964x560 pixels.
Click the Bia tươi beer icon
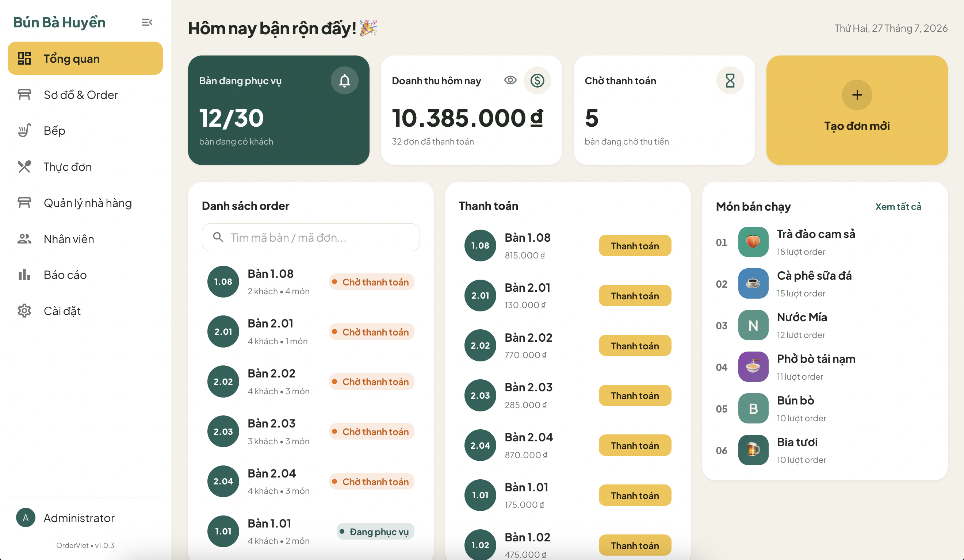(753, 450)
